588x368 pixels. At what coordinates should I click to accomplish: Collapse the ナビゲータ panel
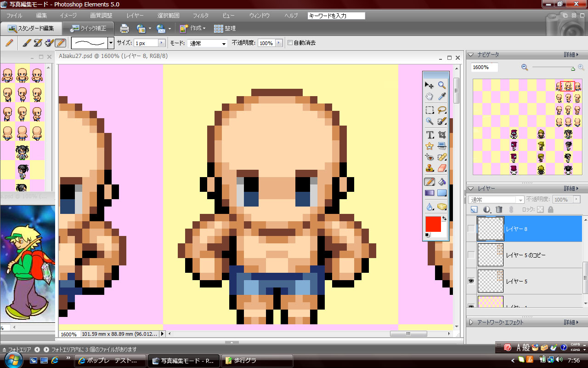pos(471,55)
